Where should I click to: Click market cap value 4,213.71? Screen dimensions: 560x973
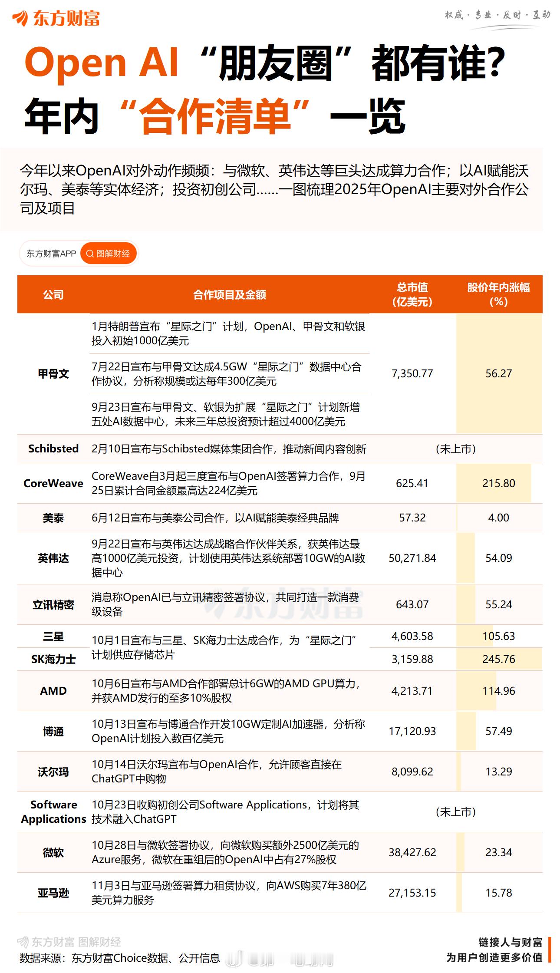point(412,691)
